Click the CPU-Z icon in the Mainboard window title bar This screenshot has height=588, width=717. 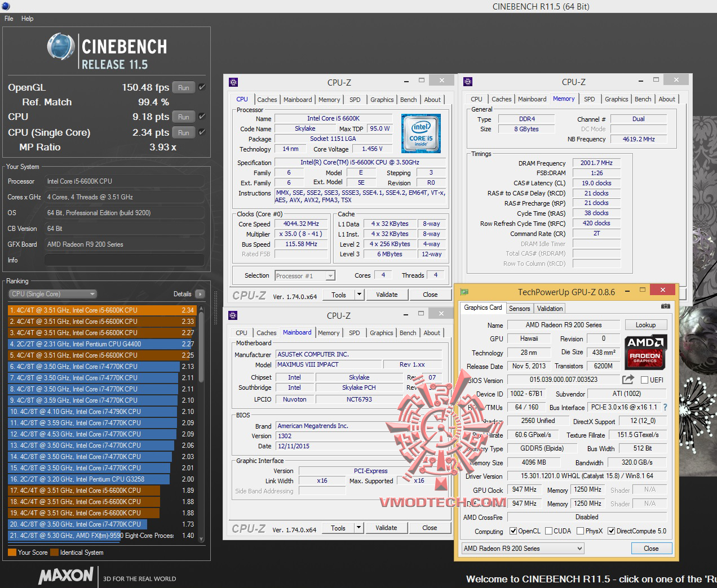click(x=233, y=315)
